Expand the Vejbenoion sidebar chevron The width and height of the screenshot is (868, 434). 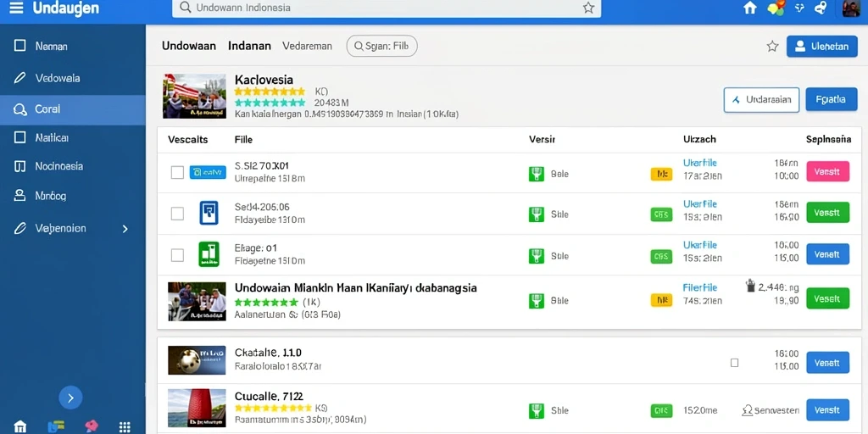(x=125, y=229)
